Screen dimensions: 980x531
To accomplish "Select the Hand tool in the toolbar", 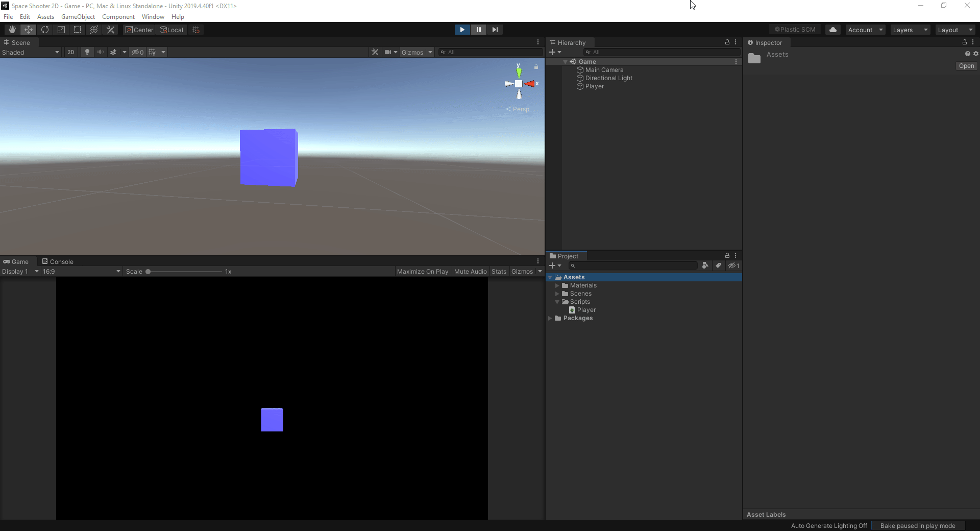I will (x=11, y=29).
